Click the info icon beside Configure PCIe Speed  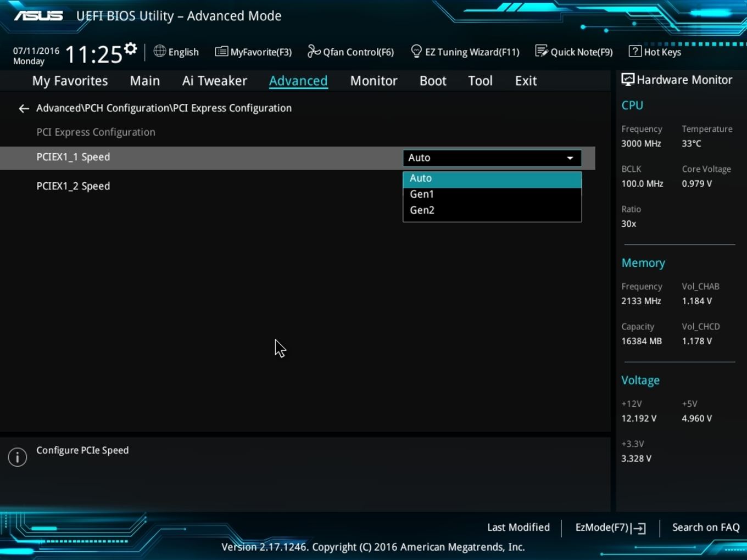(x=18, y=457)
